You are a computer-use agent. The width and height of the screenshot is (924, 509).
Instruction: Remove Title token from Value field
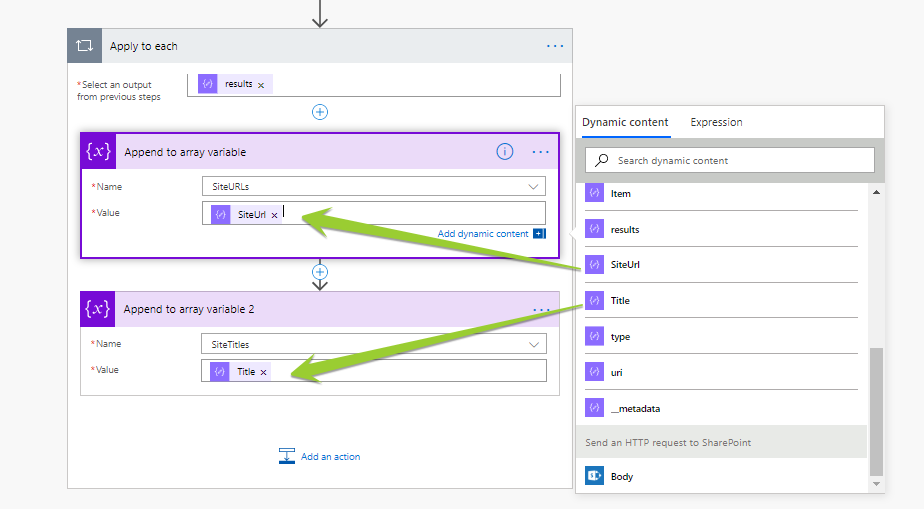click(264, 372)
